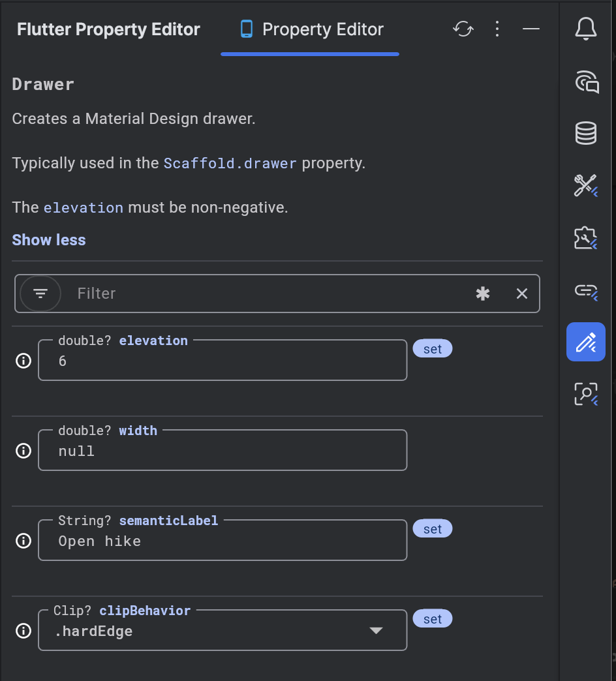Toggle regex matching with the asterisk icon
616x681 pixels.
(x=482, y=293)
